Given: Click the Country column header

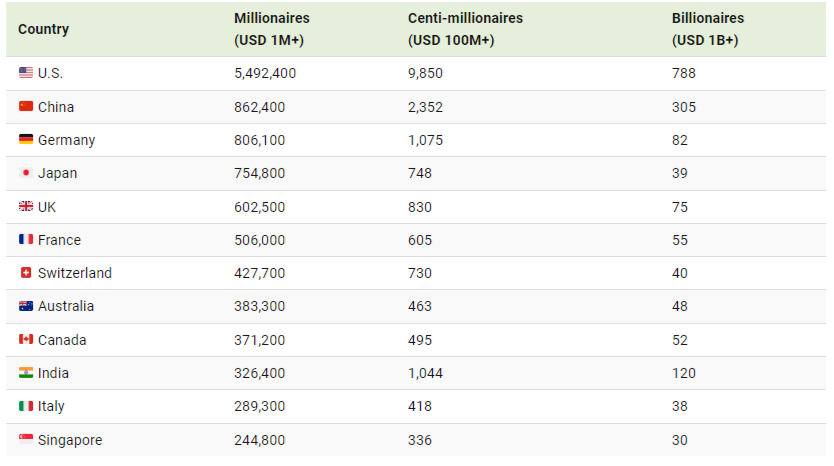Looking at the screenshot, I should click(x=44, y=29).
